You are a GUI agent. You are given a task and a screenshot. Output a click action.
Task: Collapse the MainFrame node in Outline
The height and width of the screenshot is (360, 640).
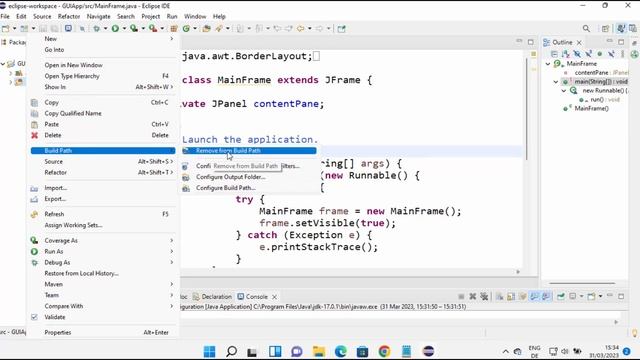[x=548, y=64]
